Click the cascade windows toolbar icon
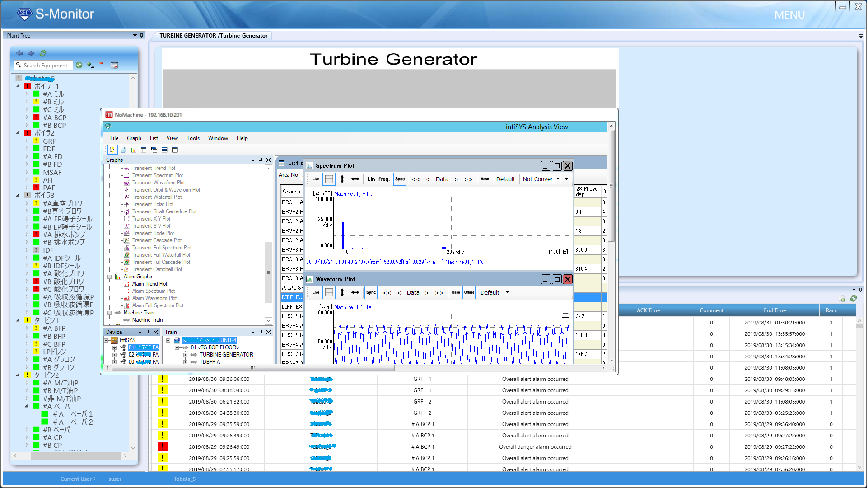Image resolution: width=868 pixels, height=488 pixels. (154, 150)
